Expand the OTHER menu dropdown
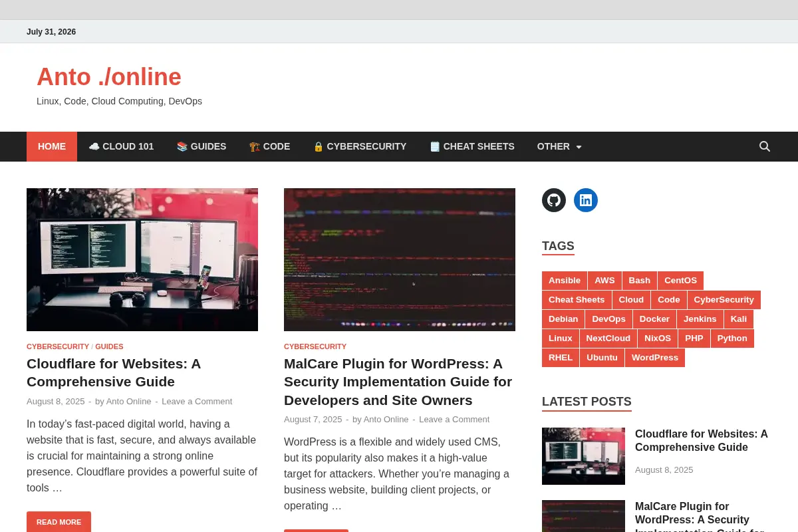798x532 pixels. tap(559, 146)
